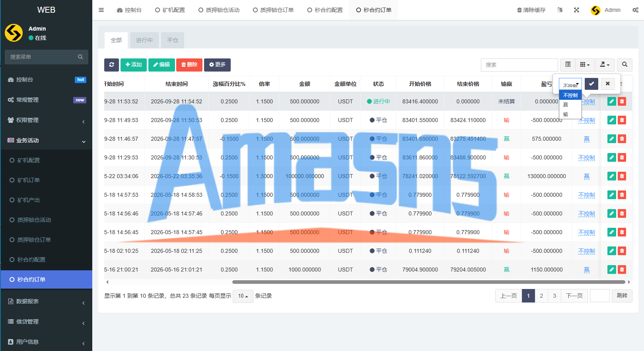644x351 pixels.
Task: Expand the 借贷管理 sidebar menu
Action: (x=47, y=322)
